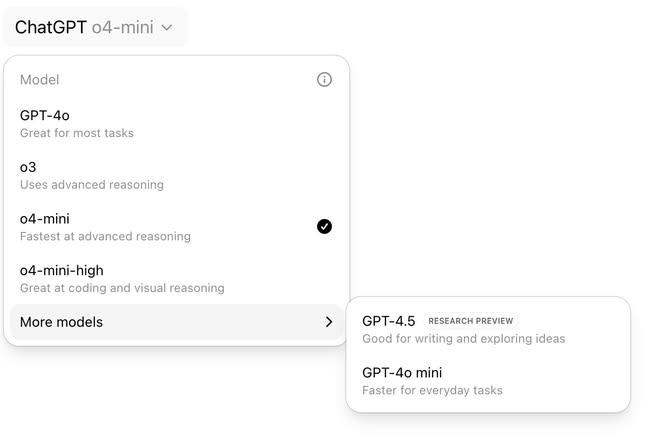Select the GPT-4o mini model

(x=402, y=373)
